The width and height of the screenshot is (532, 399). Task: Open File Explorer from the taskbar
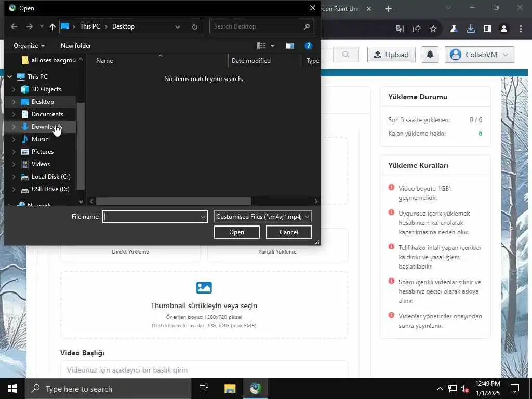[x=230, y=389]
